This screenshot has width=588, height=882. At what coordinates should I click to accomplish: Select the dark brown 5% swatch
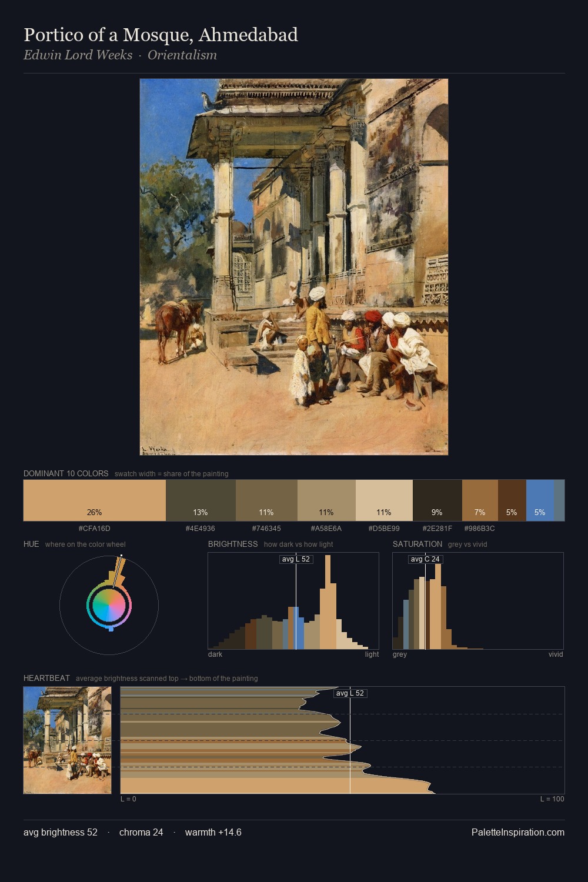click(512, 500)
